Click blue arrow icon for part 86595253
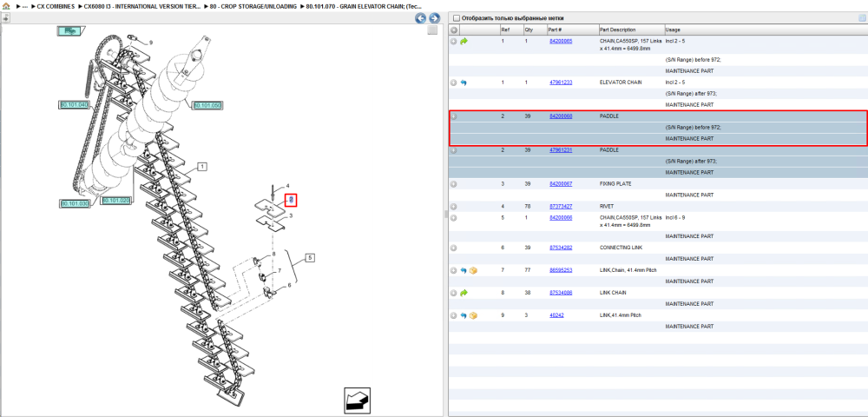The width and height of the screenshot is (868, 417). [x=464, y=270]
